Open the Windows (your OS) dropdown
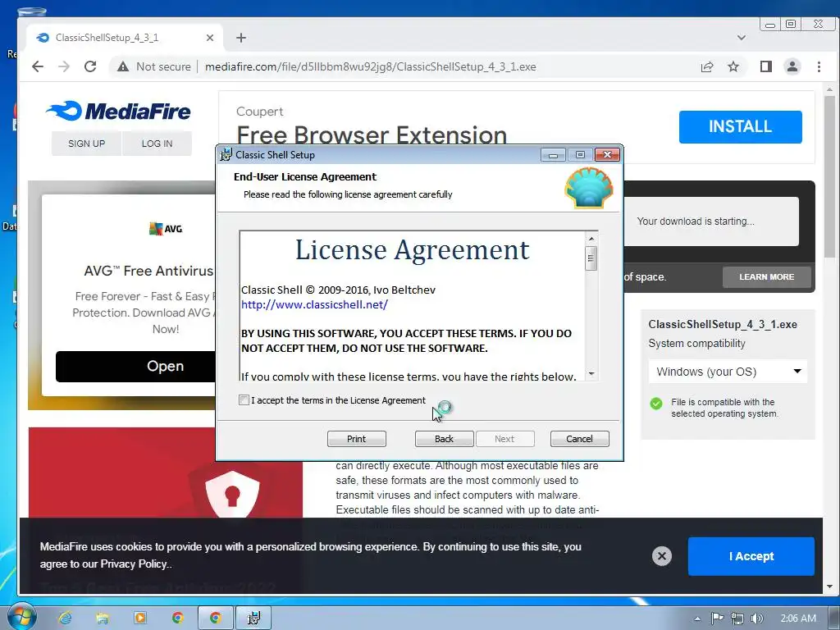This screenshot has height=630, width=840. [728, 372]
